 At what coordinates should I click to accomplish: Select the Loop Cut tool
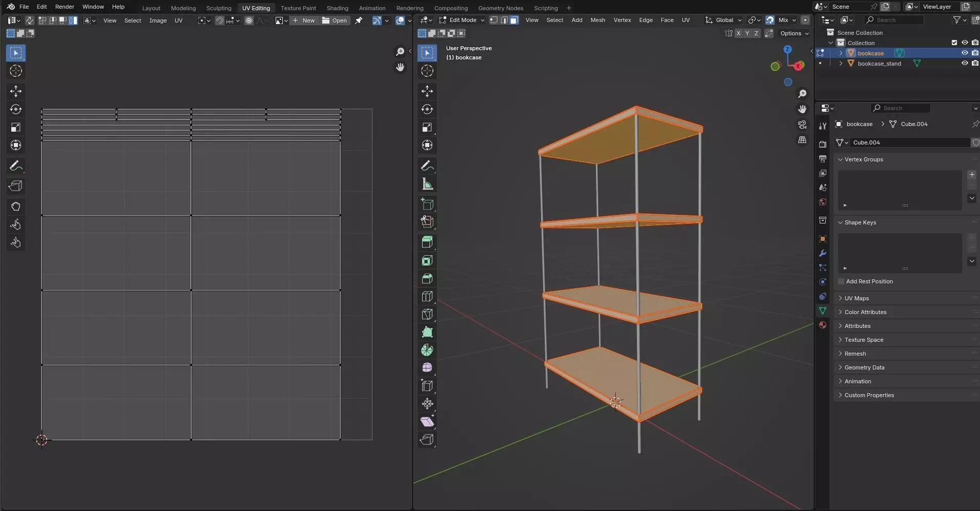[x=427, y=296]
